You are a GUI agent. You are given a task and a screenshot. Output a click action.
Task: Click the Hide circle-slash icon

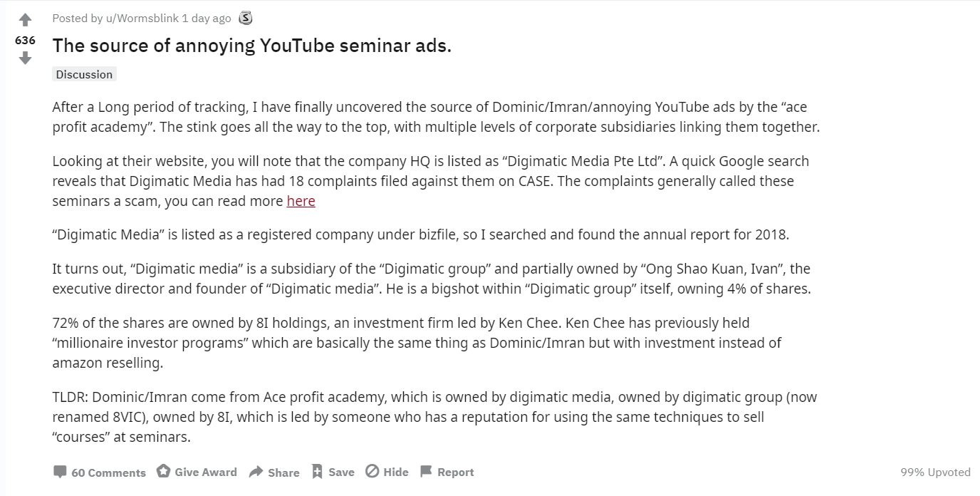(x=372, y=471)
